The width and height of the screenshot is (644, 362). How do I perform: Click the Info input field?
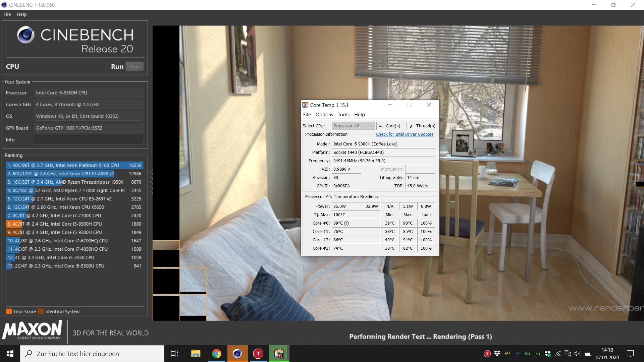click(x=89, y=140)
